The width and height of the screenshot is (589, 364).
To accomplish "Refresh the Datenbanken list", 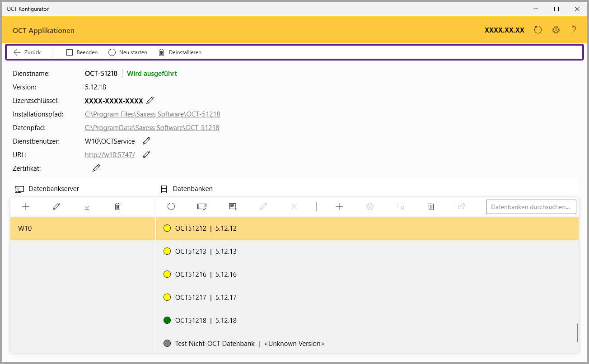I will [x=171, y=206].
